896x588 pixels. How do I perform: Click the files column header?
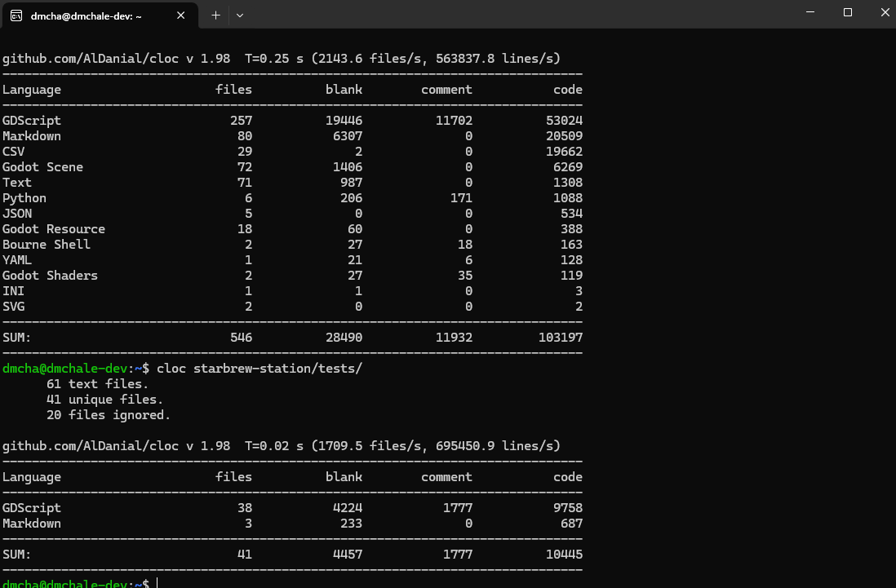pyautogui.click(x=233, y=89)
